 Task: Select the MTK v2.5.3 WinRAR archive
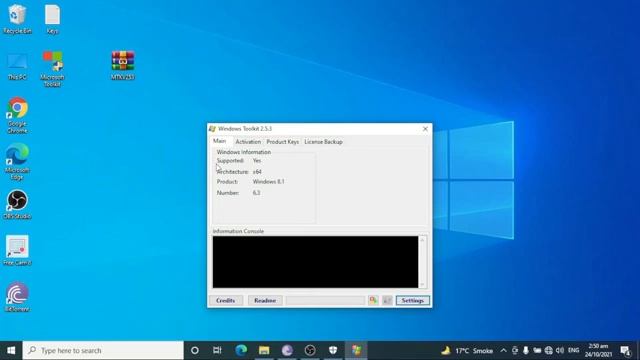click(123, 65)
